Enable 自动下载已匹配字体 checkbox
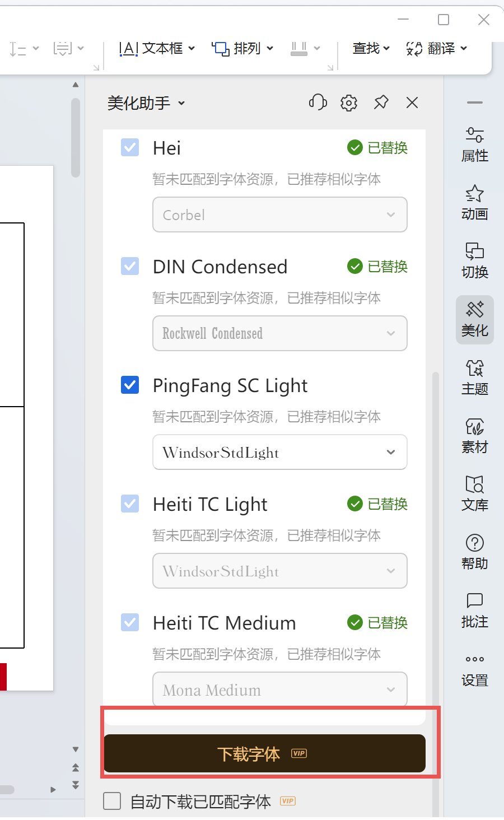 point(112,801)
